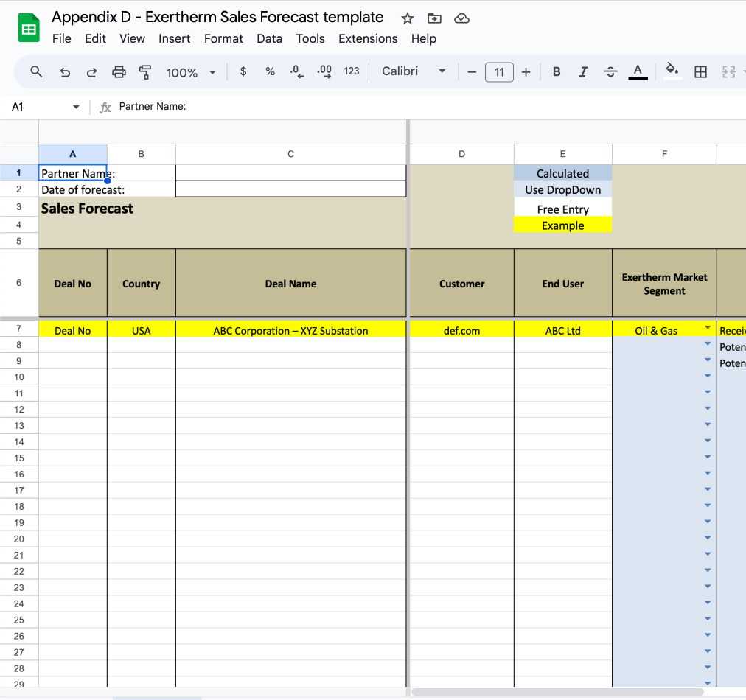Open the row 27 Market Segment dropdown
746x700 pixels.
pyautogui.click(x=708, y=651)
